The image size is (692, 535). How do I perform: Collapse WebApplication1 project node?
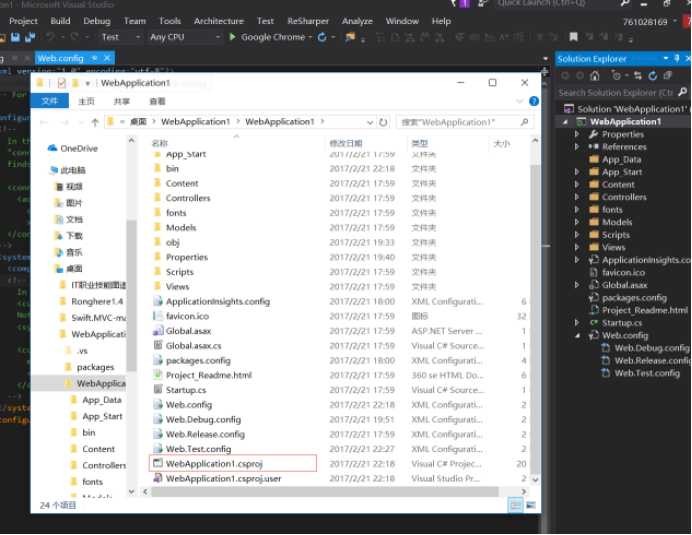[x=565, y=122]
